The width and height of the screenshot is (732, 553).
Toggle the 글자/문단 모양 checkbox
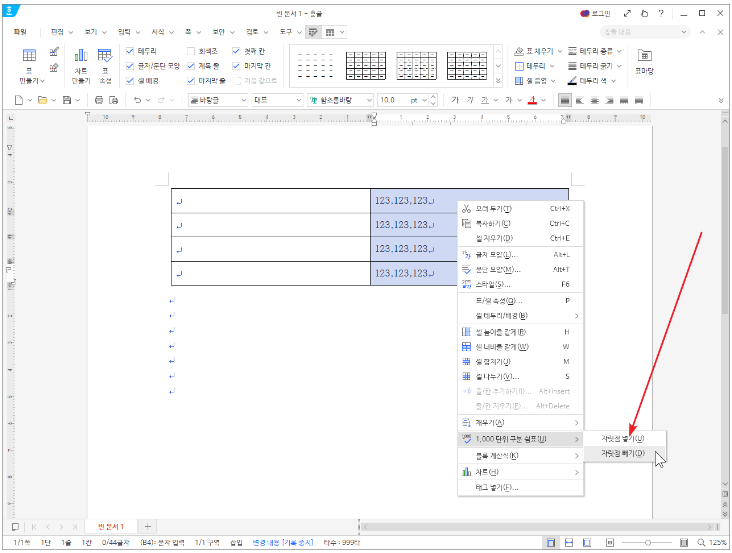point(130,66)
